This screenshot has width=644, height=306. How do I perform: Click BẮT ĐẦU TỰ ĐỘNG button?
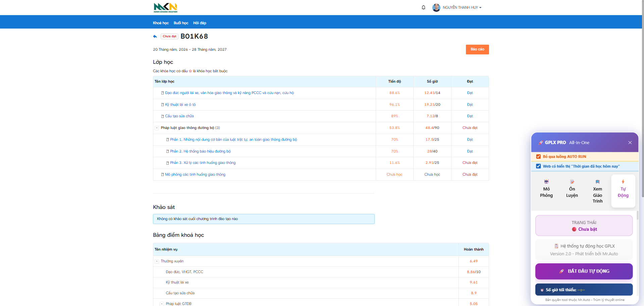point(584,271)
